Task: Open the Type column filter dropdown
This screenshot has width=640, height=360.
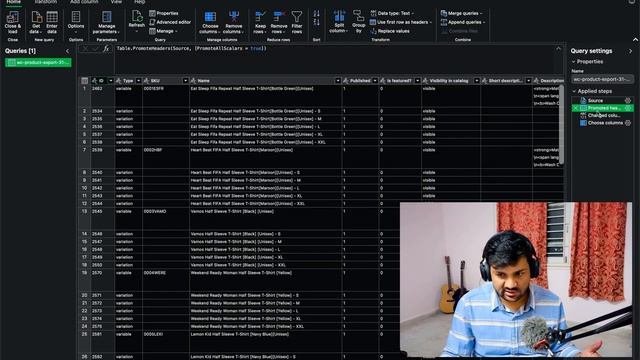Action: point(138,81)
